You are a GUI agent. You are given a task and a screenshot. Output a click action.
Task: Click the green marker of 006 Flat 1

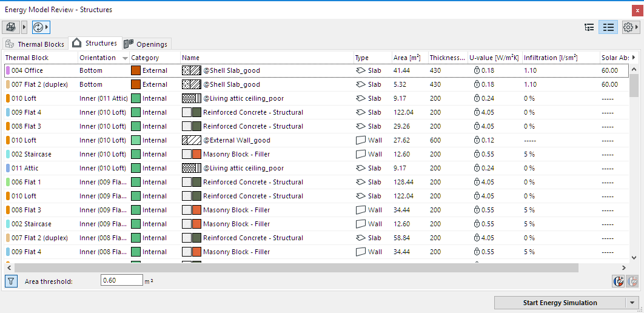coord(8,183)
